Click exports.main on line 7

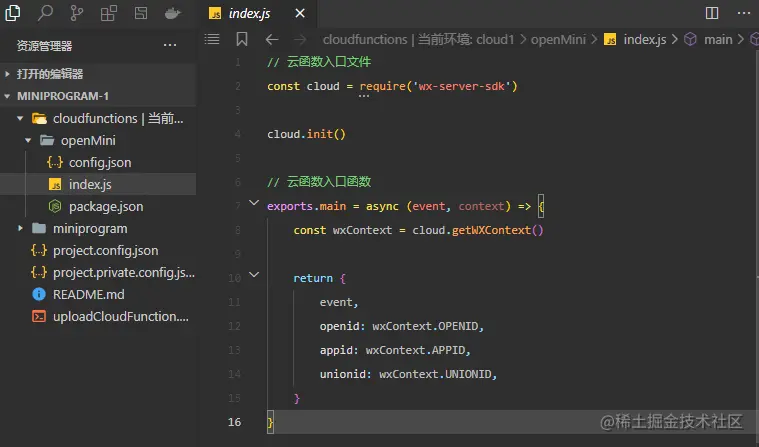306,206
